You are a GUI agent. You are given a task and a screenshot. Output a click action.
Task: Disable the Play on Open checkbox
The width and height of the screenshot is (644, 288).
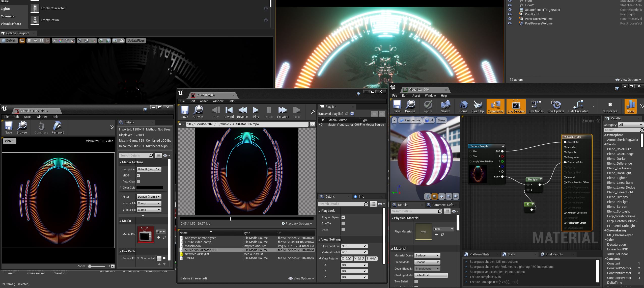click(x=343, y=217)
